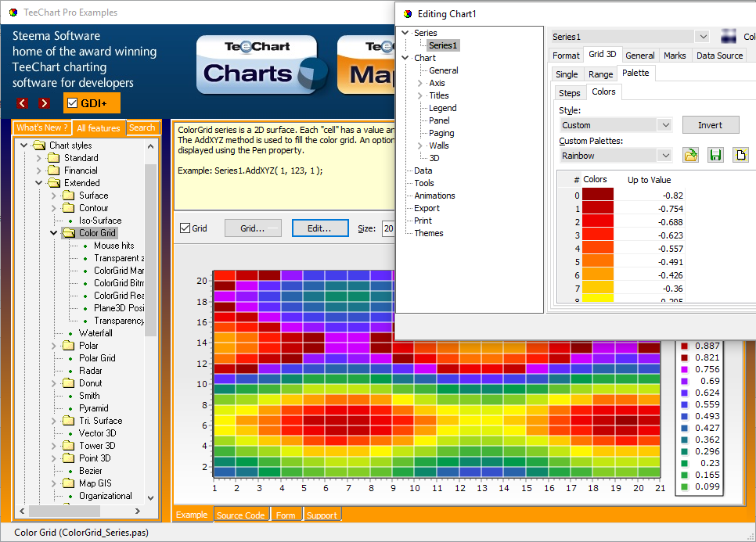The height and width of the screenshot is (542, 756).
Task: Open custom palette file folder icon
Action: click(x=690, y=155)
